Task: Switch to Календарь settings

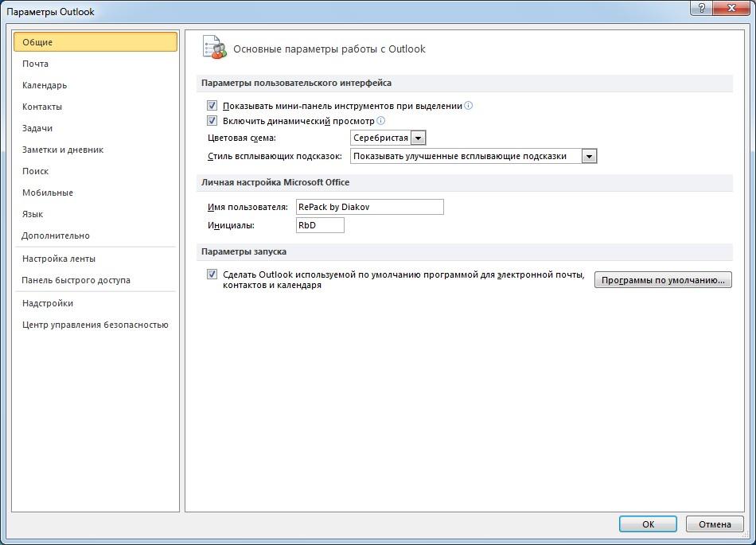Action: [x=95, y=85]
